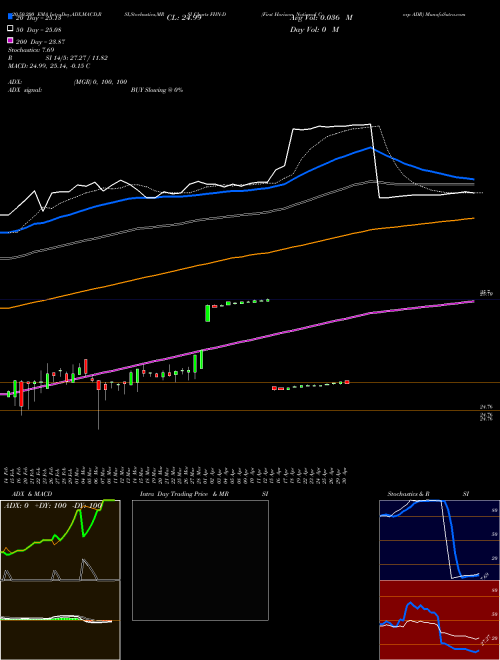The width and height of the screenshot is (500, 660).
Task: Click the 'Stochastics & R' panel title
Action: [409, 494]
